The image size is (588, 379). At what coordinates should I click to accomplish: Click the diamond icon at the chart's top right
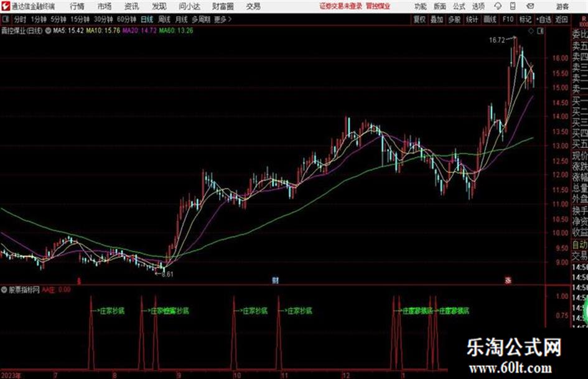tap(531, 31)
